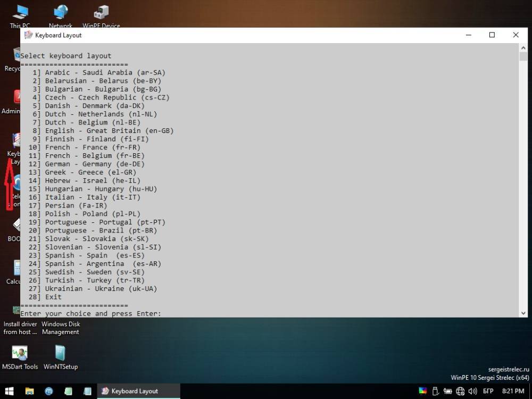Close the Keyboard Layout window

pyautogui.click(x=516, y=35)
